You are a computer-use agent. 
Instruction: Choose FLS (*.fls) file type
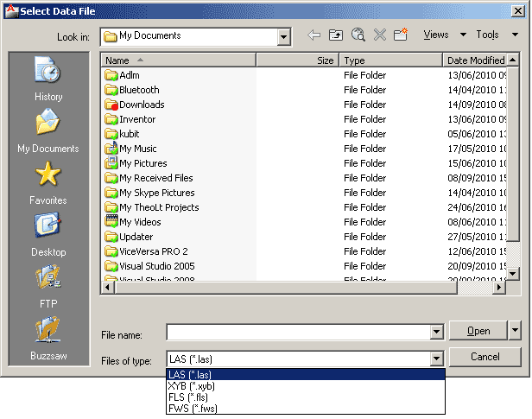click(306, 397)
